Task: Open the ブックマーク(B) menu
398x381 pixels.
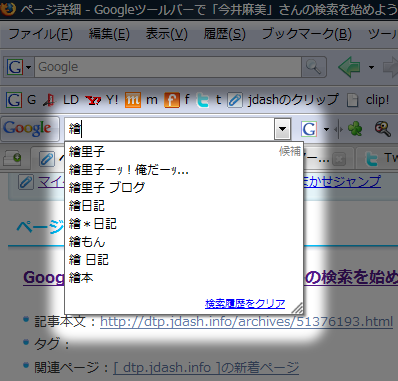Action: click(x=307, y=34)
